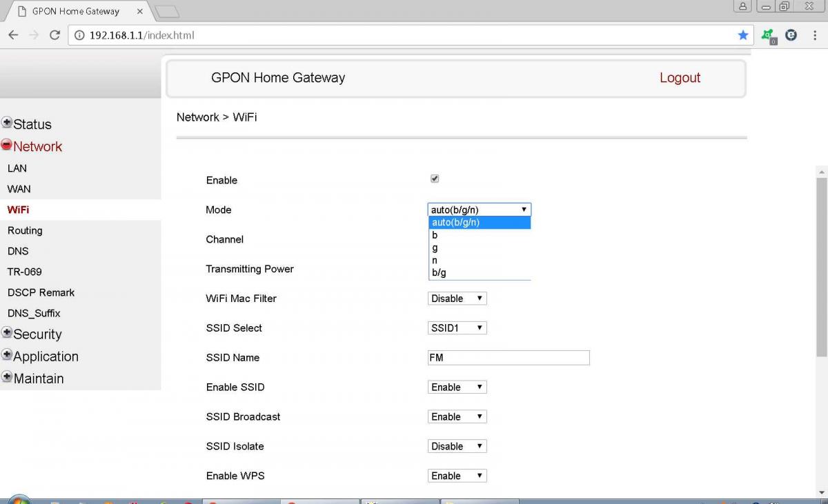
Task: Open the DNS_Suffix page
Action: [x=34, y=313]
